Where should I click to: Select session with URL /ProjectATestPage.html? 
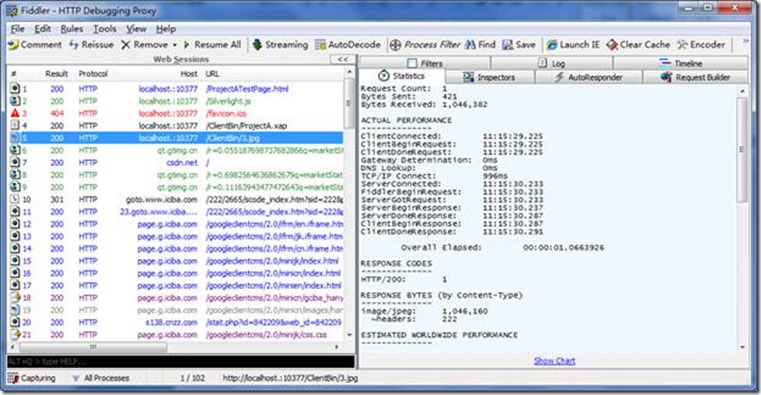click(x=176, y=89)
